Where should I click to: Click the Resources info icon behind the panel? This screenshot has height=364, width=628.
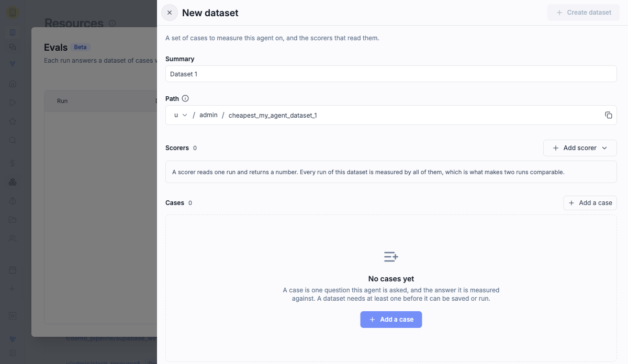pos(112,23)
